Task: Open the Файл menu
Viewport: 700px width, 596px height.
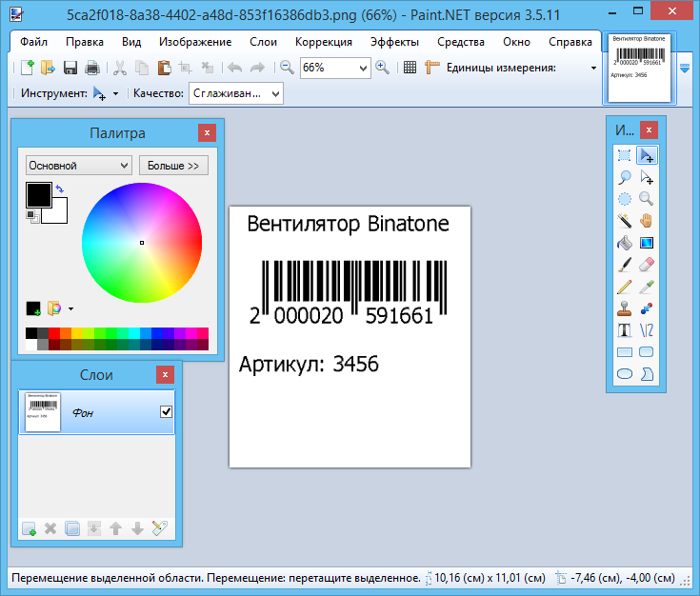Action: point(34,42)
